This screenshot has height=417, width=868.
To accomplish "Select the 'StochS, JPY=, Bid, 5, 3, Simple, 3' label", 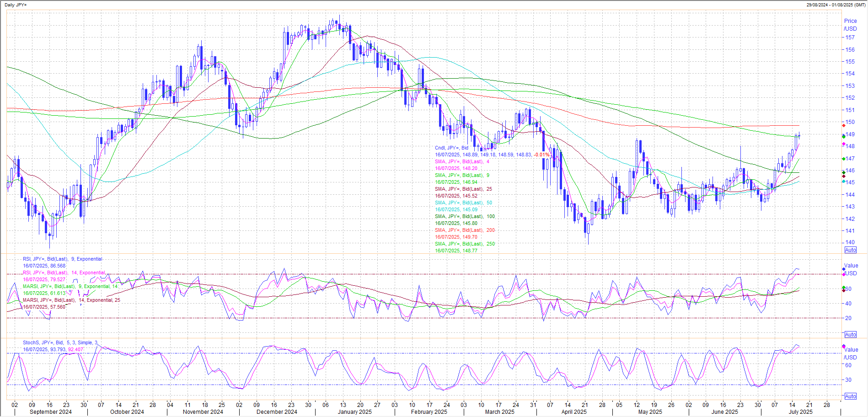I will click(x=60, y=343).
